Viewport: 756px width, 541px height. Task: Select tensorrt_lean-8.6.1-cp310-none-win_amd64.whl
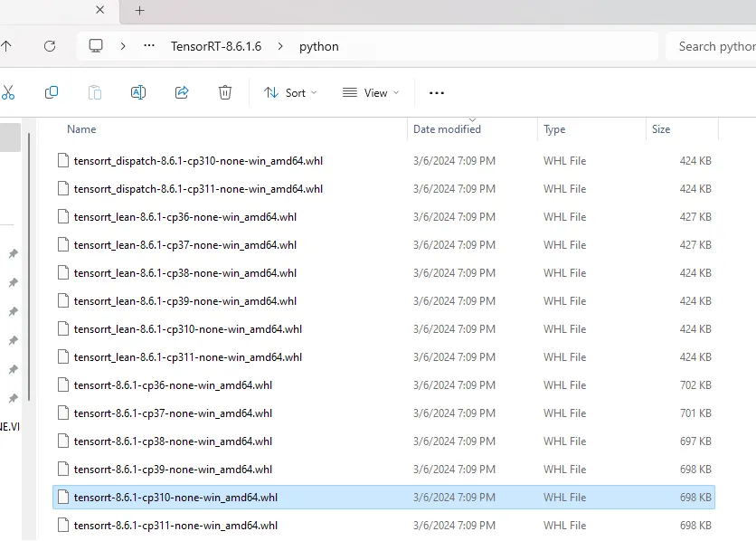click(383, 328)
